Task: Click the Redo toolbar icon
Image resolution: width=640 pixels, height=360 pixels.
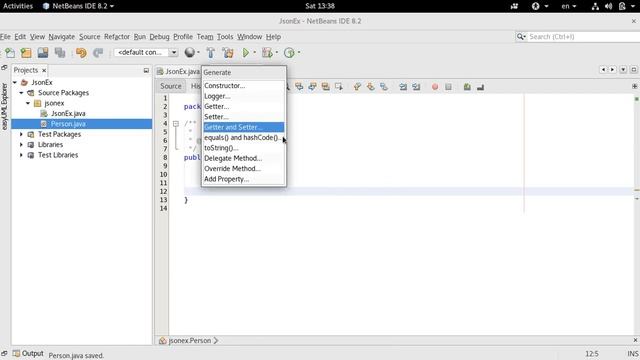Action: [98, 53]
